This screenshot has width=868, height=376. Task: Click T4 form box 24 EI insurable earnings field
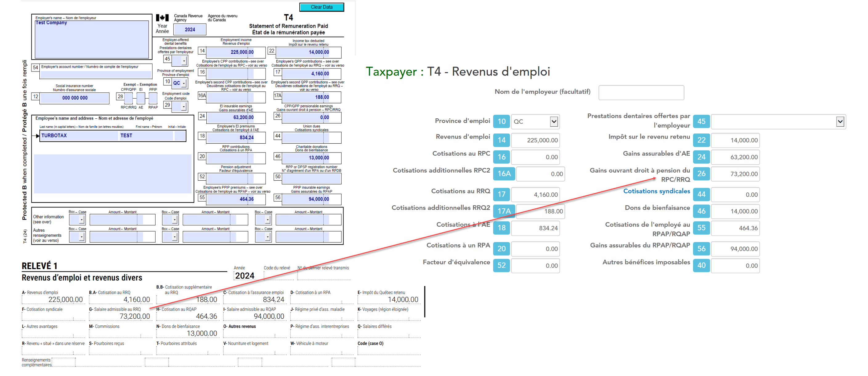click(236, 117)
